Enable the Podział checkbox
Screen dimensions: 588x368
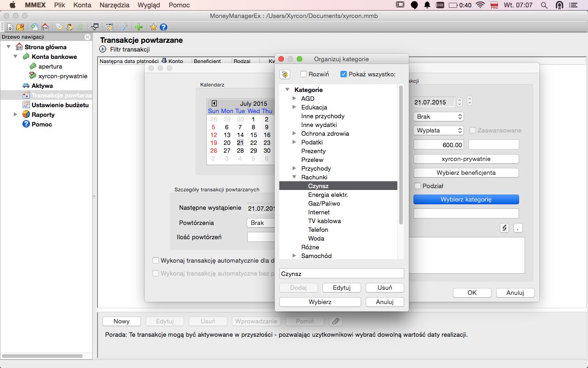tap(418, 186)
